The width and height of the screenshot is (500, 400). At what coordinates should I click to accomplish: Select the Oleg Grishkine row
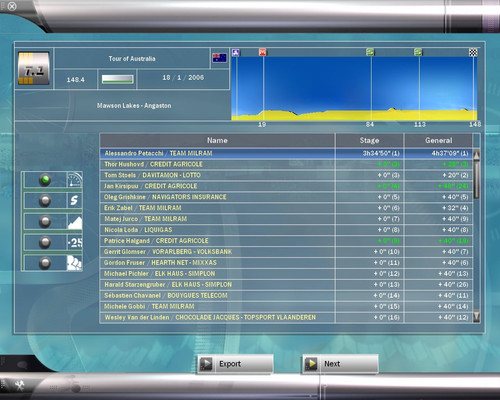[x=286, y=197]
